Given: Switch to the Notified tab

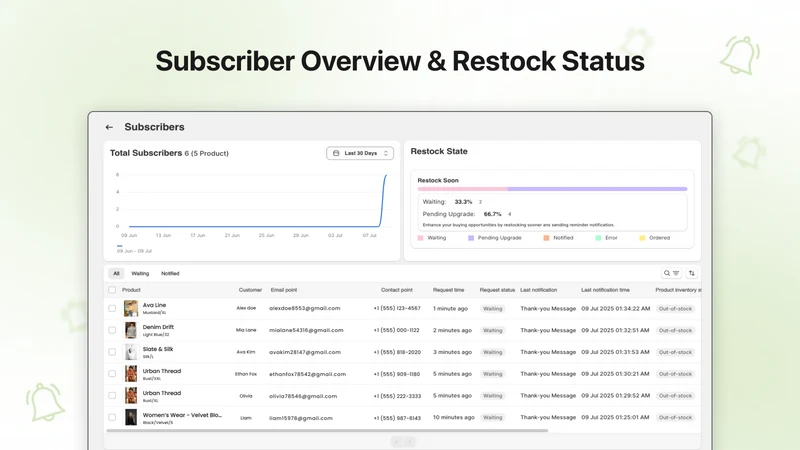Looking at the screenshot, I should pos(170,273).
